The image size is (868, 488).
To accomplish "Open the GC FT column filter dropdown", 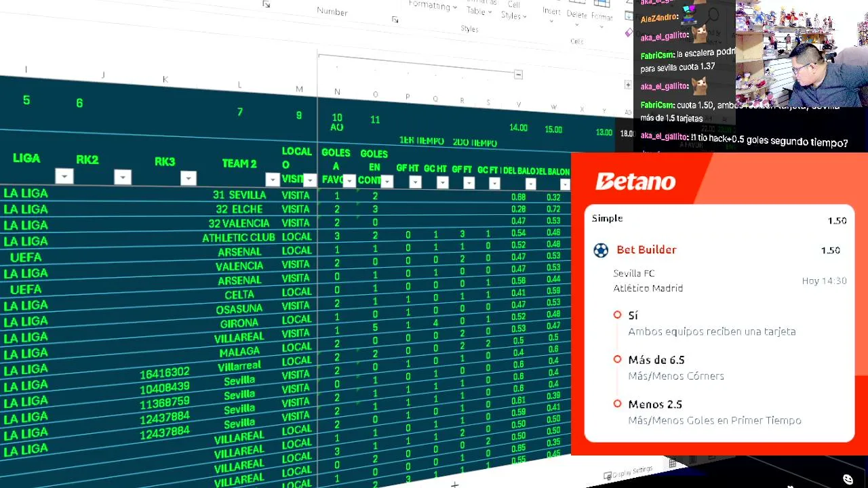I will pos(494,183).
